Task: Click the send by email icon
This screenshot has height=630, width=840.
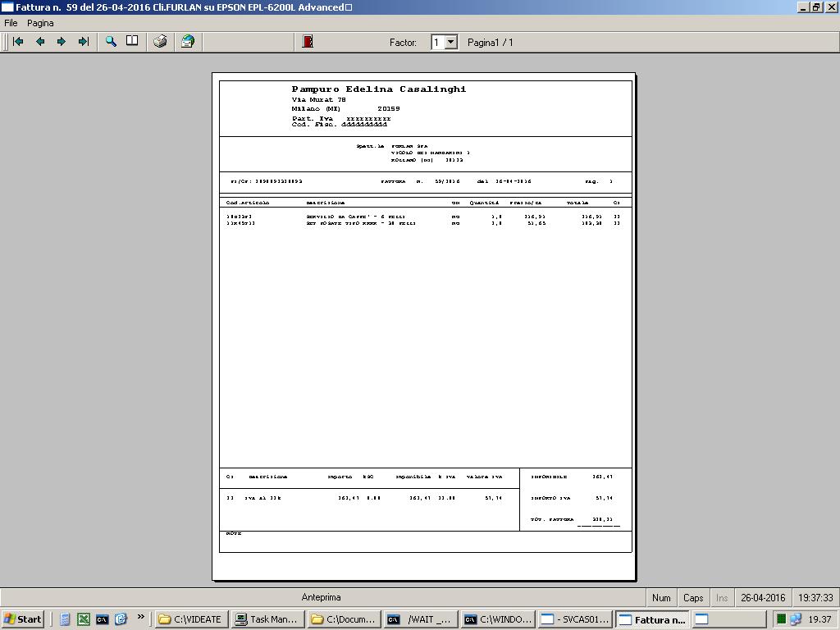Action: tap(188, 42)
